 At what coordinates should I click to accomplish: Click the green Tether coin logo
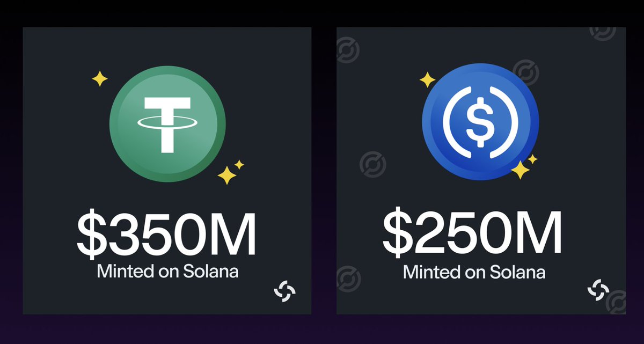click(167, 124)
